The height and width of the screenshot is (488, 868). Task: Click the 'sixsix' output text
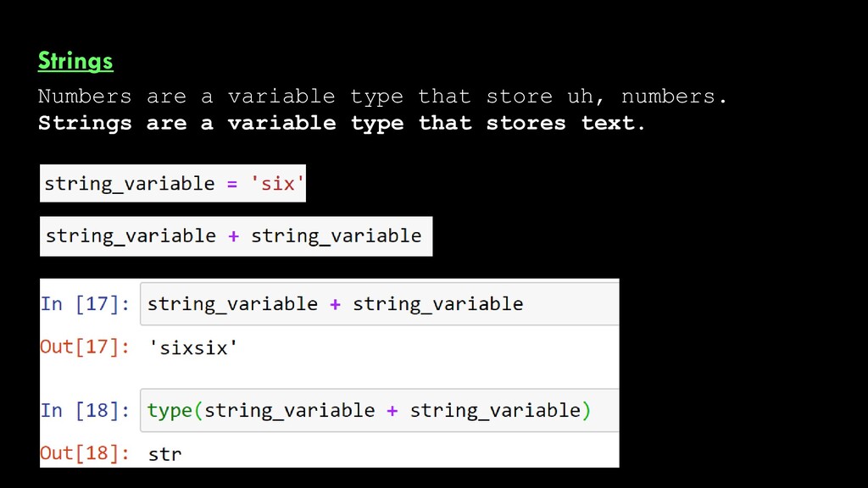193,348
